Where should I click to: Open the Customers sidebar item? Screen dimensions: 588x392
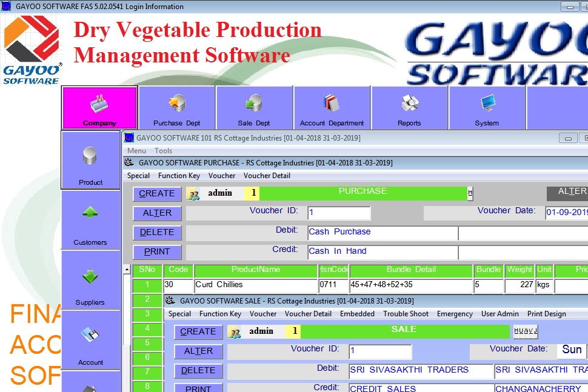point(90,220)
